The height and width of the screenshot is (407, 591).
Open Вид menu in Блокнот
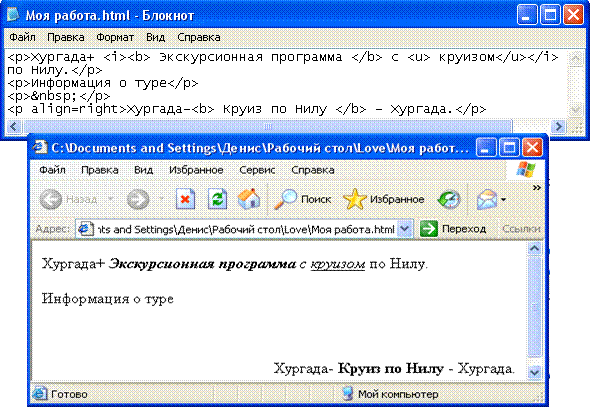coord(155,37)
